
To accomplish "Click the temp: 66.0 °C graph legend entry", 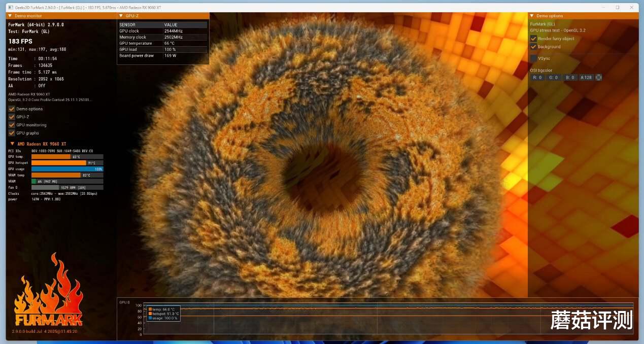I will (x=162, y=309).
